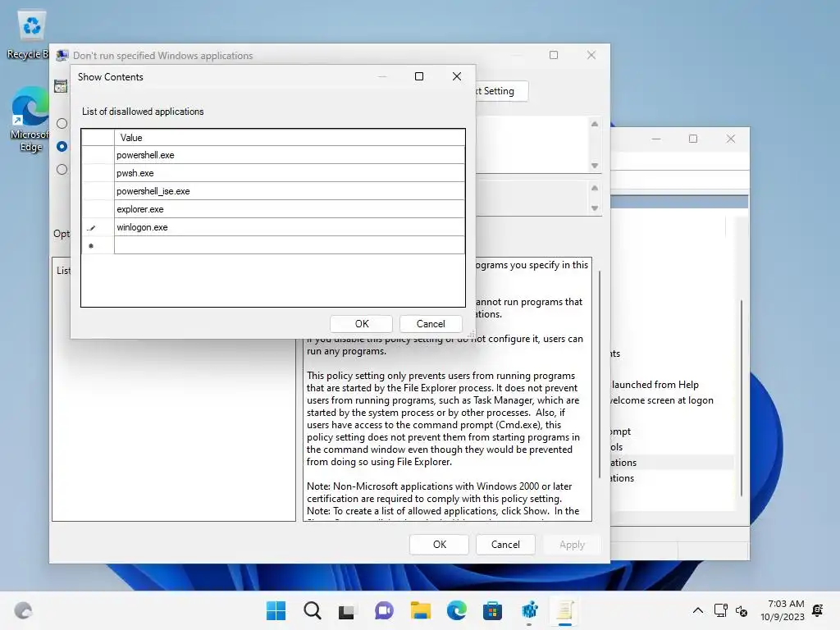The height and width of the screenshot is (630, 840).
Task: Close the Don't run specified Windows applications window
Action: [591, 55]
